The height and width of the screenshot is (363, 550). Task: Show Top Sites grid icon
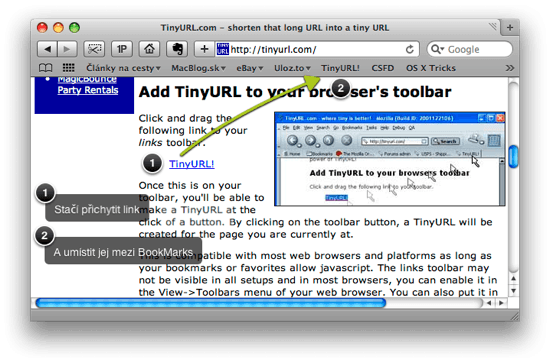point(68,68)
